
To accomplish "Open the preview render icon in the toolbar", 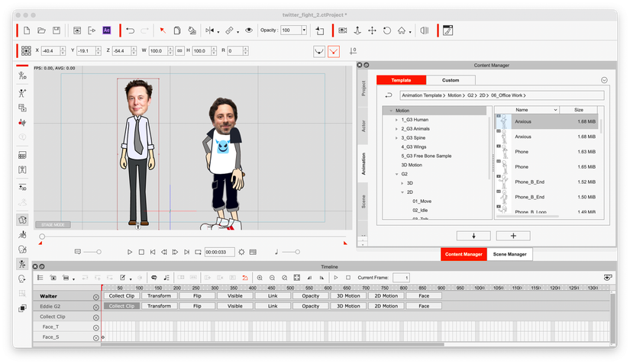I will click(77, 31).
